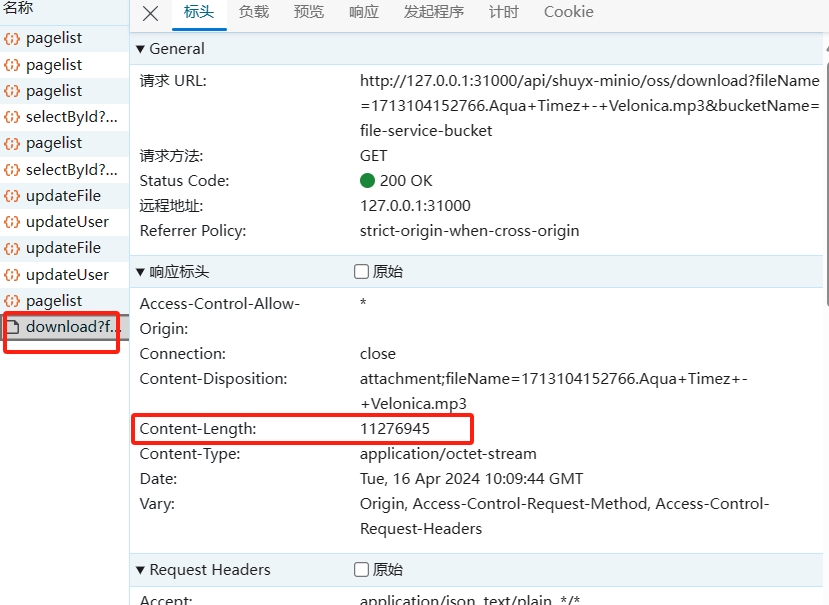Click the green Status Code indicator
Screen dimensions: 829x605
click(x=367, y=181)
